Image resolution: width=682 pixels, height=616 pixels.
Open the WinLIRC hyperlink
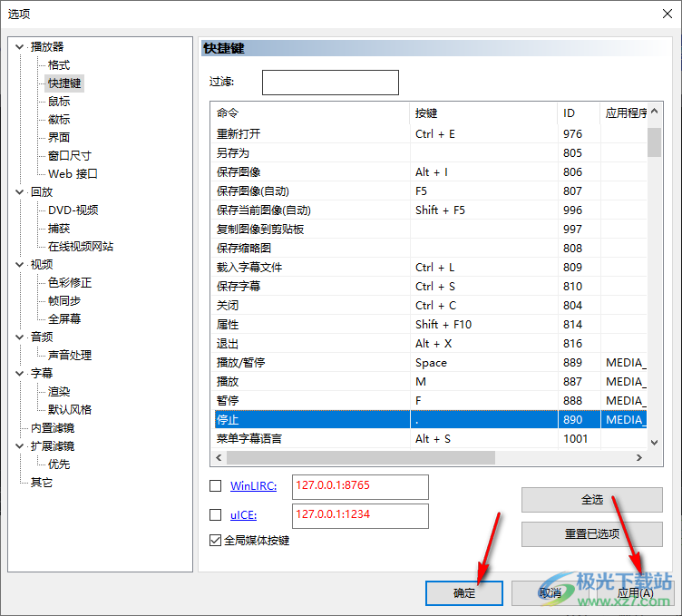pos(253,486)
